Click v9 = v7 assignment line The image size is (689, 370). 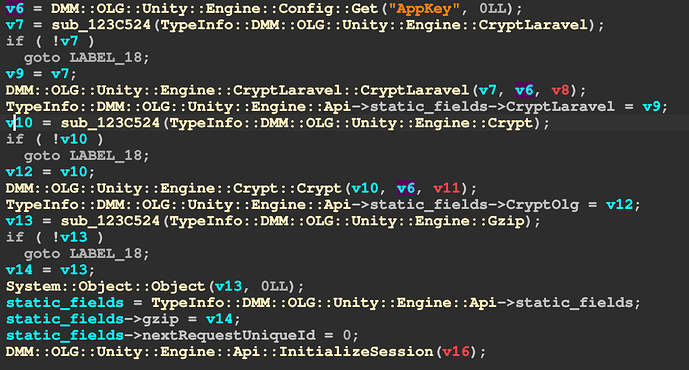41,74
